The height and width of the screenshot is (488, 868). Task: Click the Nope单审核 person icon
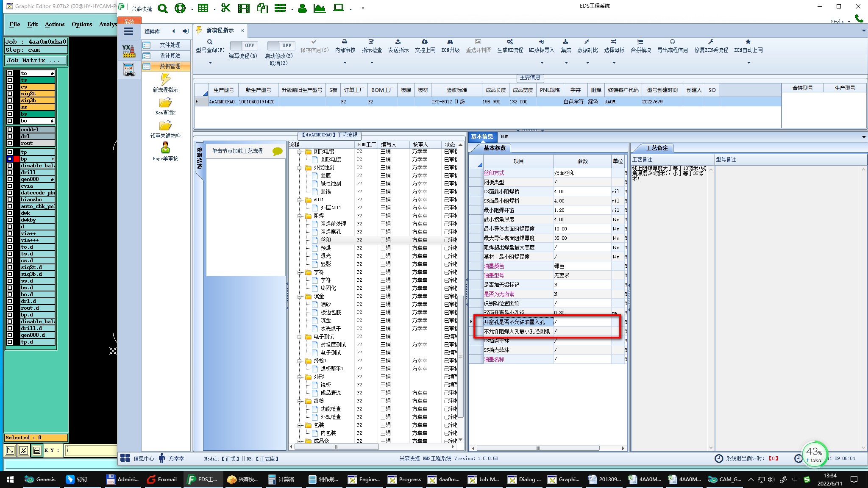(x=165, y=148)
